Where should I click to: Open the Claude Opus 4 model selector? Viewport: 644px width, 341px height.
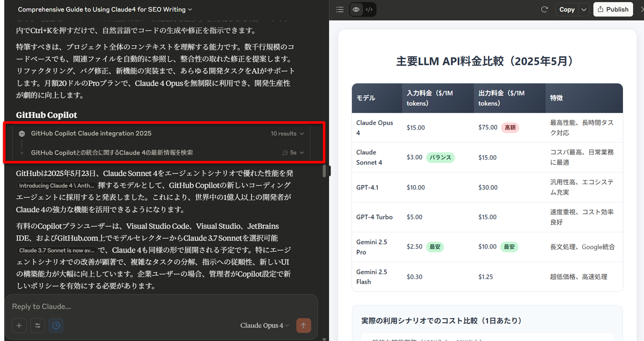[x=264, y=326]
